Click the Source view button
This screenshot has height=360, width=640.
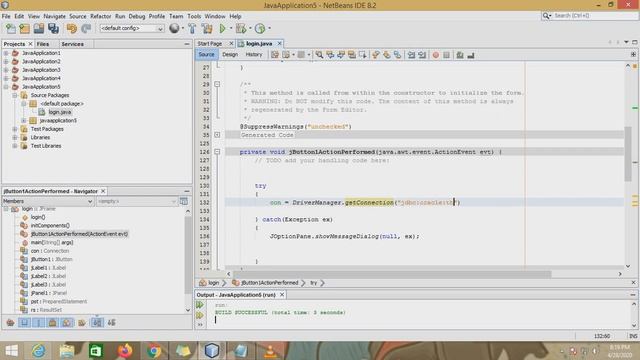207,54
